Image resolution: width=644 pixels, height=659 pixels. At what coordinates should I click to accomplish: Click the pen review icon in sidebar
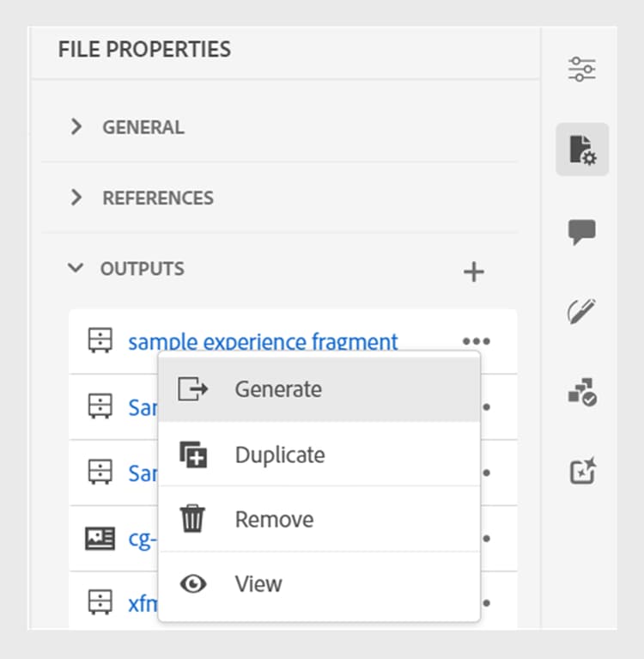click(582, 311)
